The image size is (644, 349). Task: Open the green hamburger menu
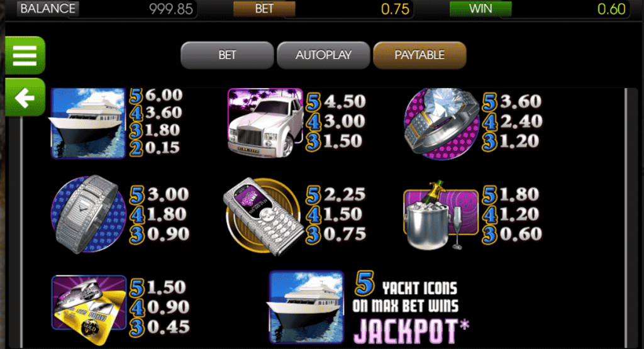[x=25, y=55]
